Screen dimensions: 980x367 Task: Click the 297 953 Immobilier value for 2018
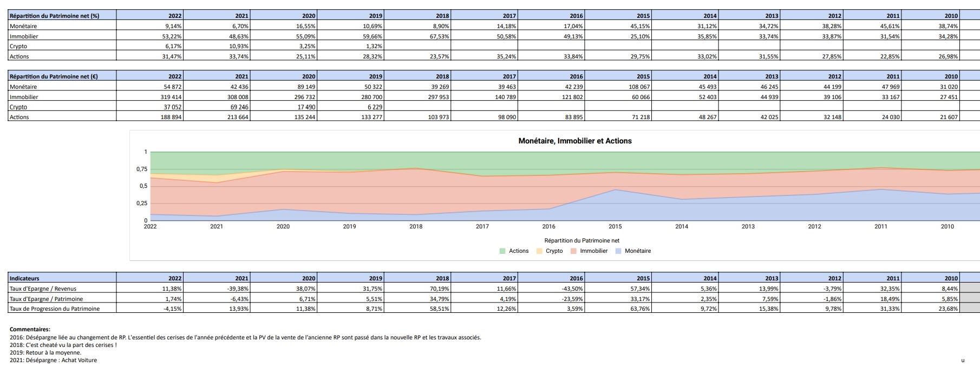417,97
